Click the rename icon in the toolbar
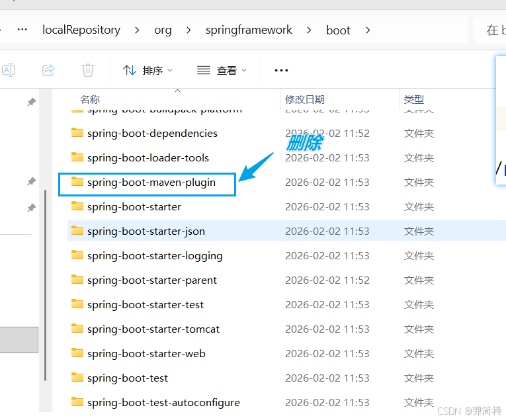506x420 pixels. 9,70
